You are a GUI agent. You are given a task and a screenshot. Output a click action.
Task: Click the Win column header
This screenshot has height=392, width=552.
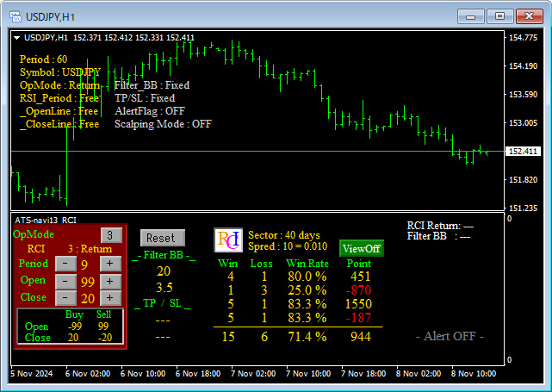tap(227, 264)
